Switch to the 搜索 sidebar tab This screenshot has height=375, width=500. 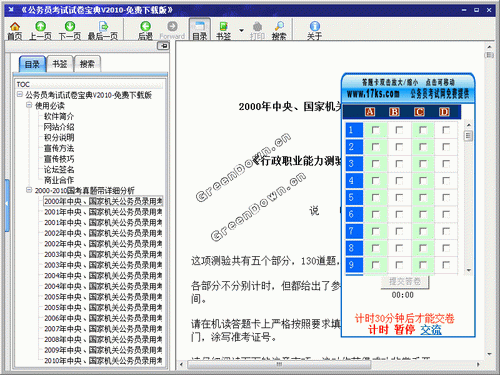click(x=87, y=64)
